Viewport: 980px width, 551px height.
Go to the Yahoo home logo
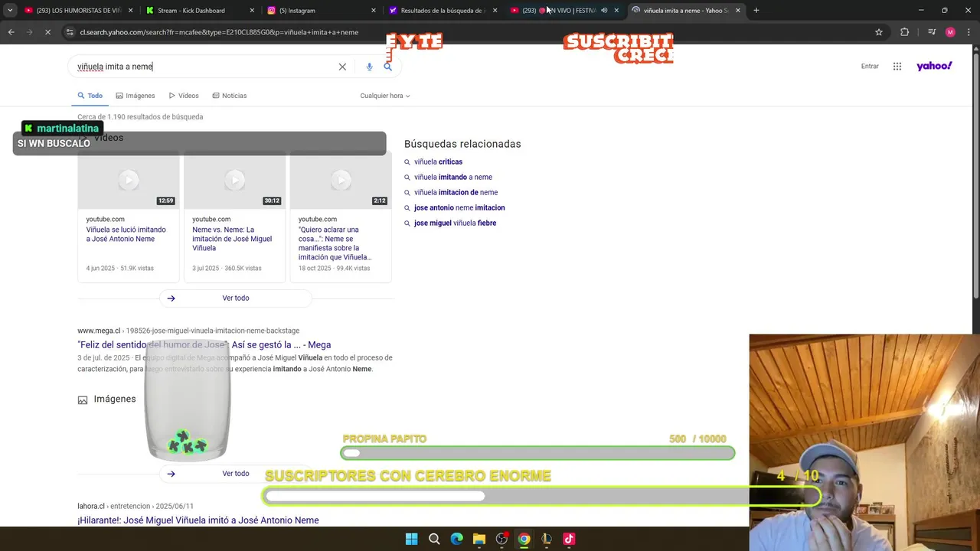[934, 66]
